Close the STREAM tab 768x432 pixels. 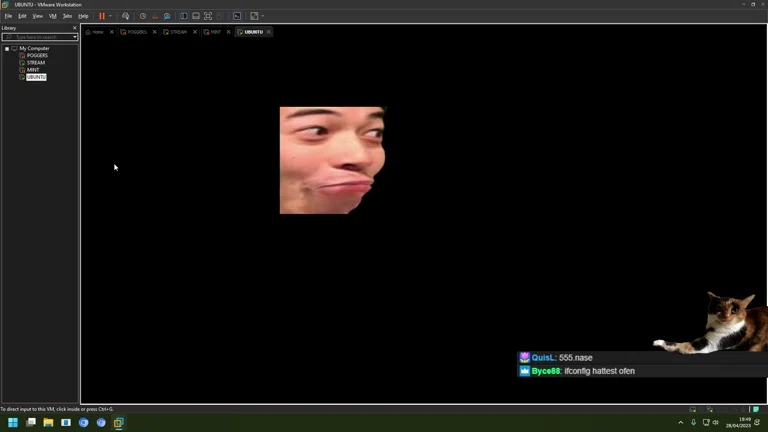tap(195, 32)
